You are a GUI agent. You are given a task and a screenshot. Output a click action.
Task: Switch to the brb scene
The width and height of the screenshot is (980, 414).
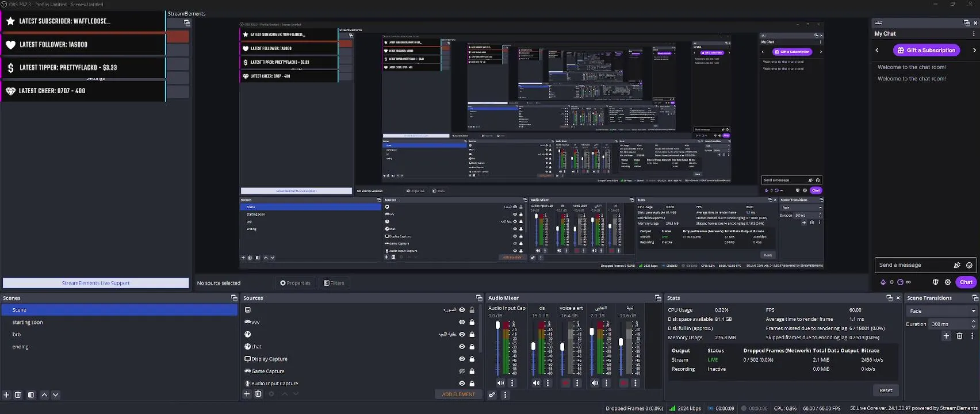[119, 335]
